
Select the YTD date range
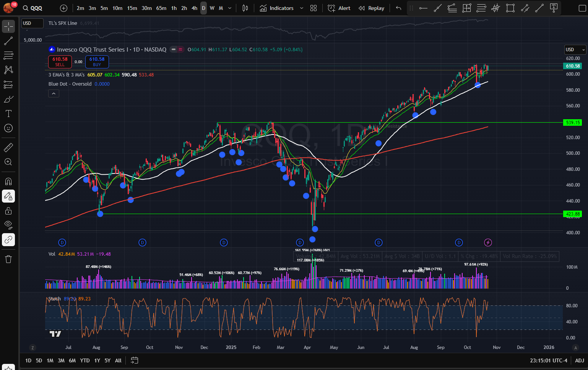click(85, 360)
